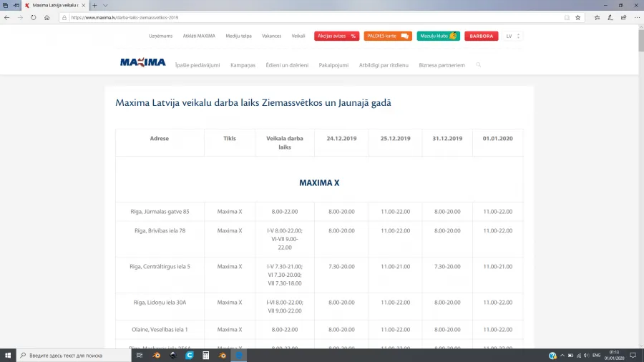
Task: Select the Maxima Latvija veikalu tab
Action: coord(55,5)
